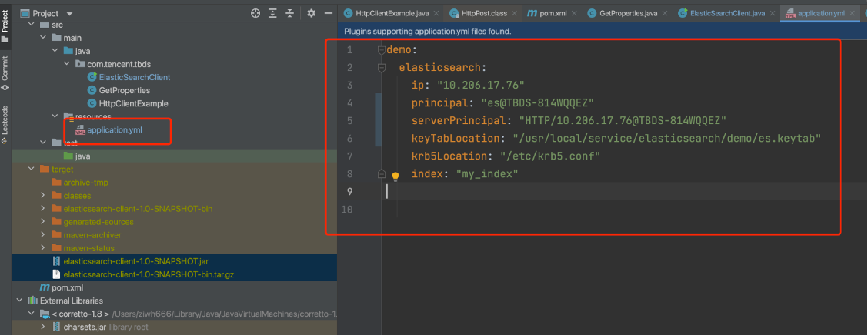Screen dimensions: 868x336
Task: Expand the classes folder
Action: 44,196
